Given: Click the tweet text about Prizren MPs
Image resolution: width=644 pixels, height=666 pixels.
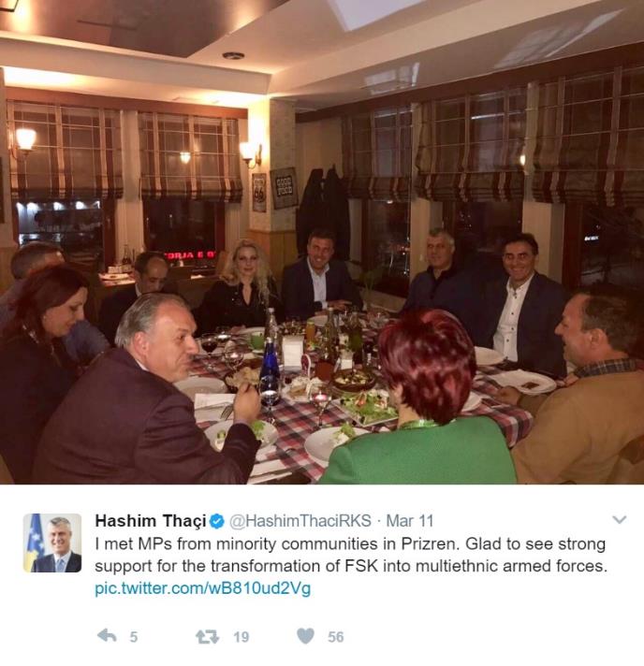Looking at the screenshot, I should tap(351, 555).
